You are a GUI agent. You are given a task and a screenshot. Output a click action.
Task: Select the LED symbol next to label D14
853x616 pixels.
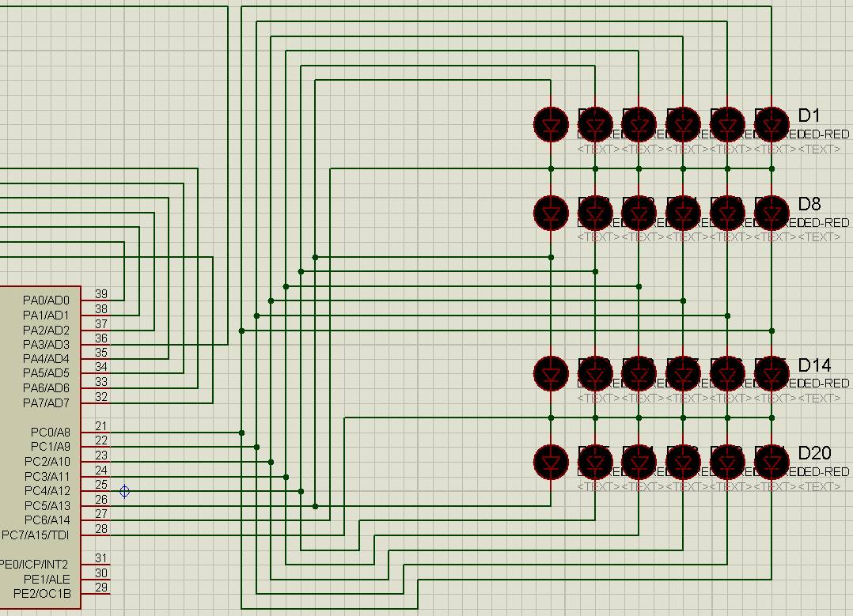(771, 373)
